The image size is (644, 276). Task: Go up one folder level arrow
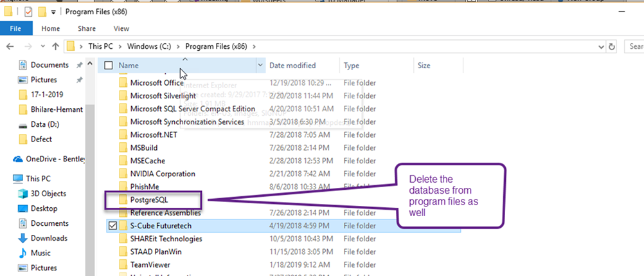click(55, 46)
